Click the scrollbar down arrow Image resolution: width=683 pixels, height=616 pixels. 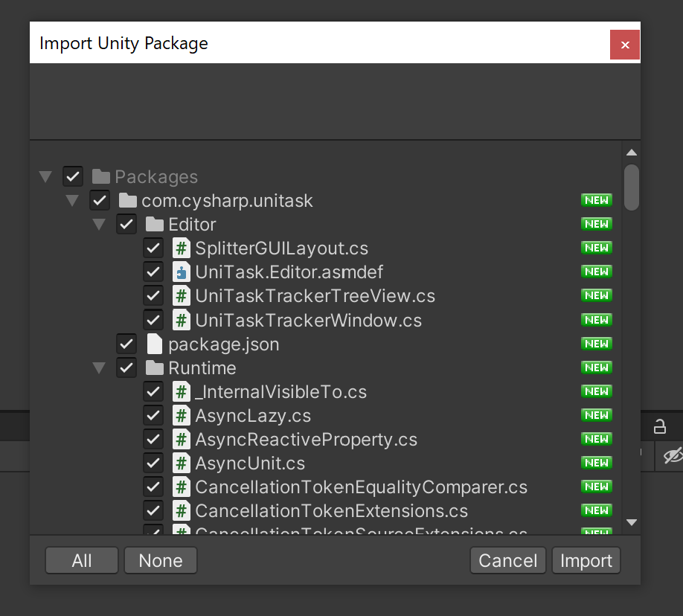tap(631, 523)
